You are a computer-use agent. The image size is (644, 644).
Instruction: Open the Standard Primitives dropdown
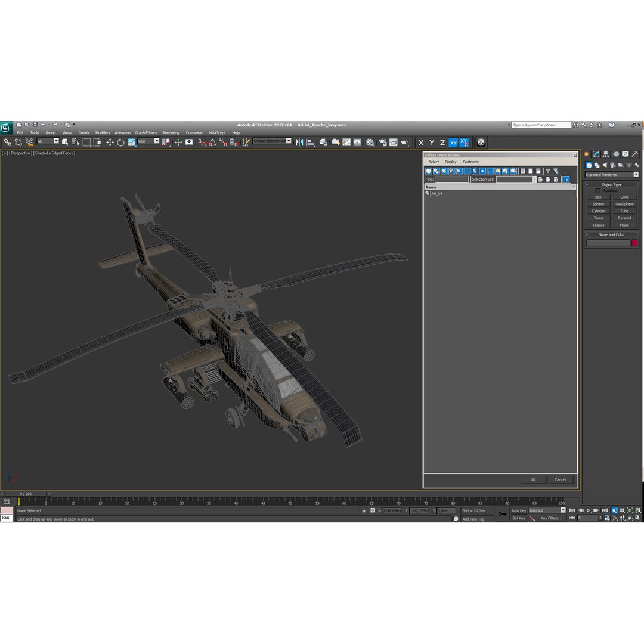[x=612, y=175]
